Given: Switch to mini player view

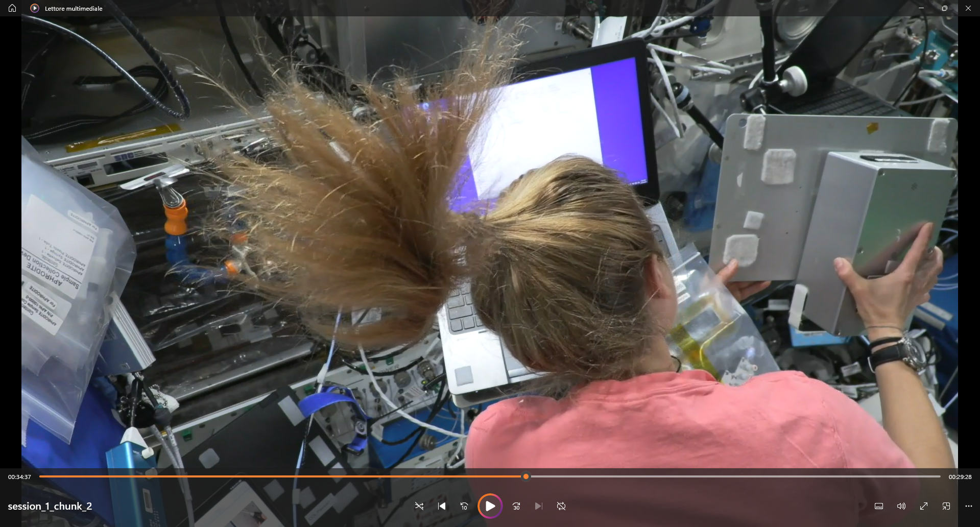Looking at the screenshot, I should [x=946, y=506].
